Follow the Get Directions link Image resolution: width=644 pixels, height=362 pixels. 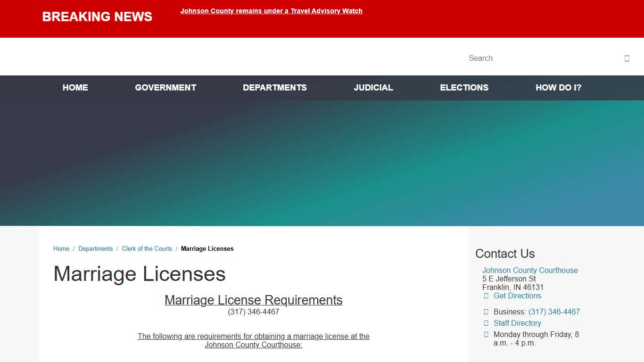[517, 296]
